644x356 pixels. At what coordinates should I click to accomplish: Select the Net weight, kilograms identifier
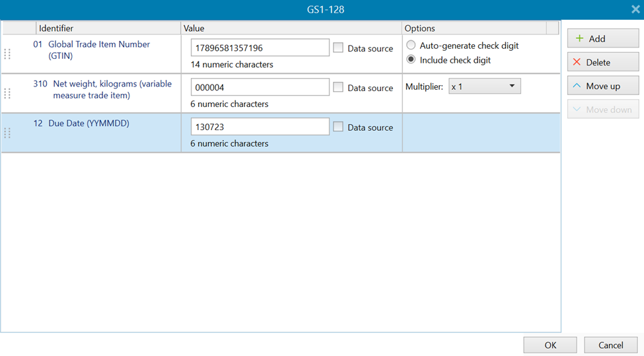[x=112, y=89]
